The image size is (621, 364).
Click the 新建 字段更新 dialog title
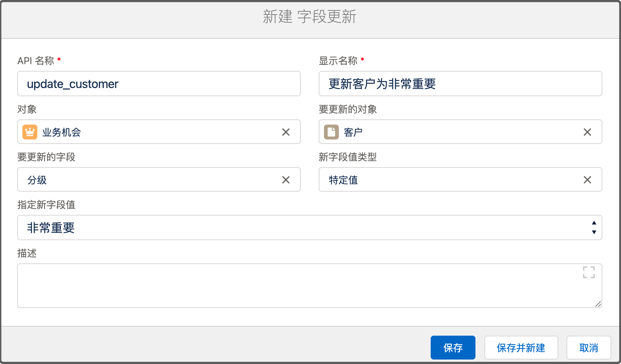(310, 17)
